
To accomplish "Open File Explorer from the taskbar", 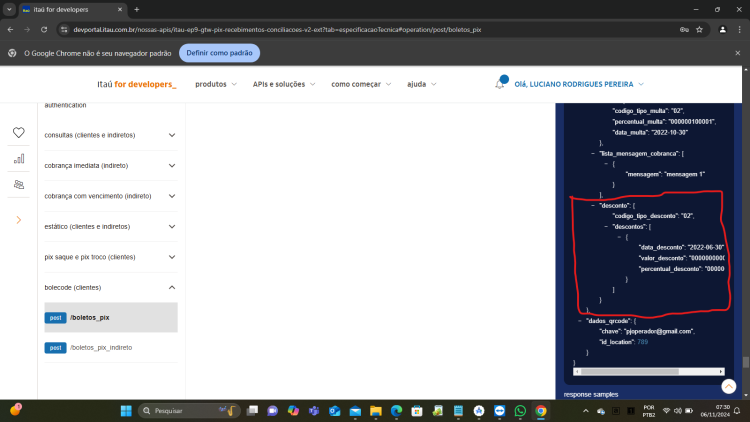I will click(x=375, y=411).
